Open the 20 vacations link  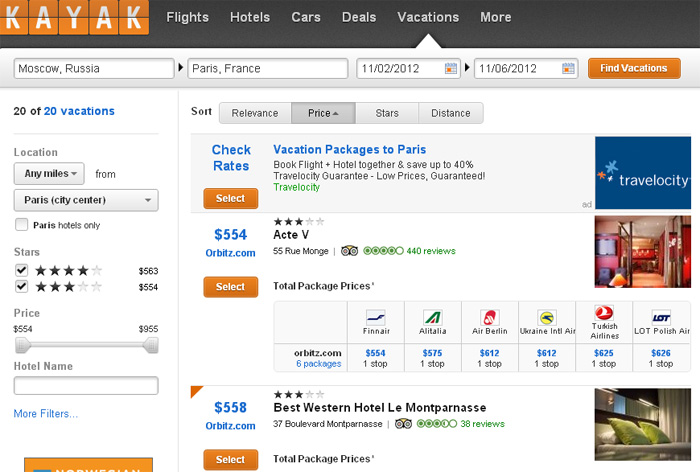tap(79, 111)
